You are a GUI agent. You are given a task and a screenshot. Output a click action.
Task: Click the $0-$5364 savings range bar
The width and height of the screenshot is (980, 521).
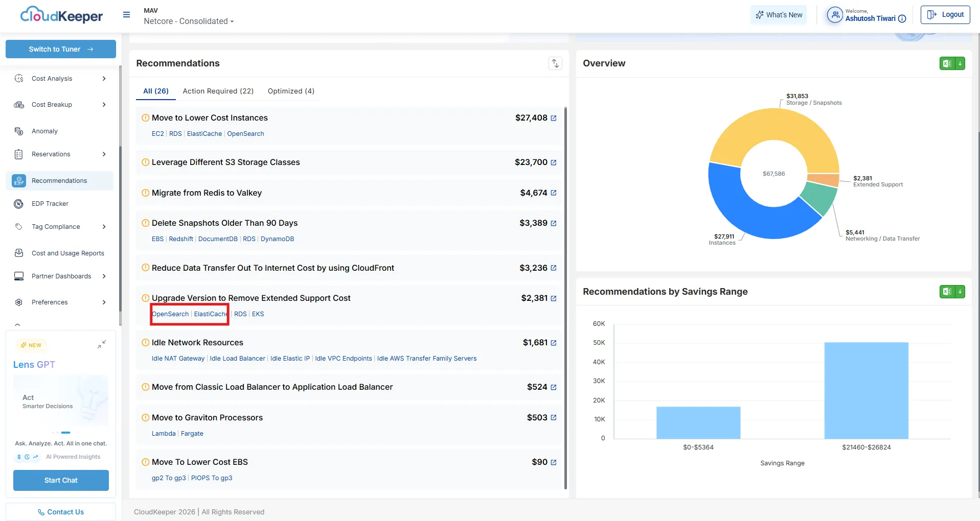coord(698,423)
